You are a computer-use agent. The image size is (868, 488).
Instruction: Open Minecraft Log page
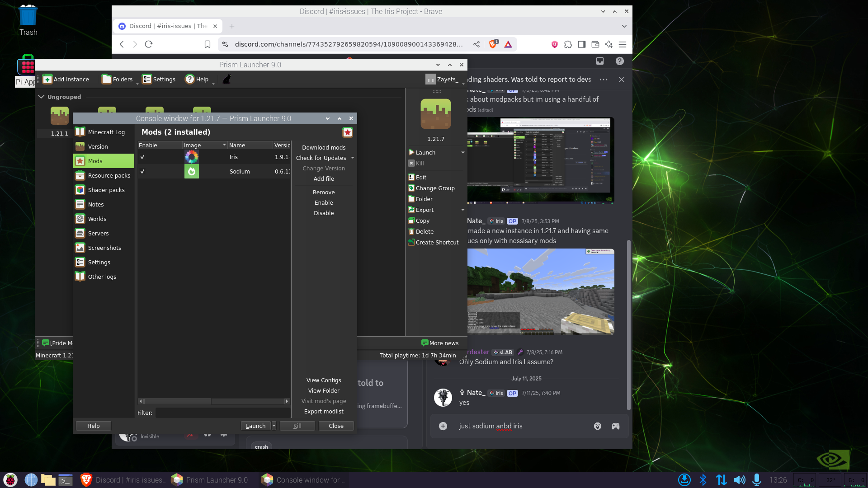coord(106,132)
